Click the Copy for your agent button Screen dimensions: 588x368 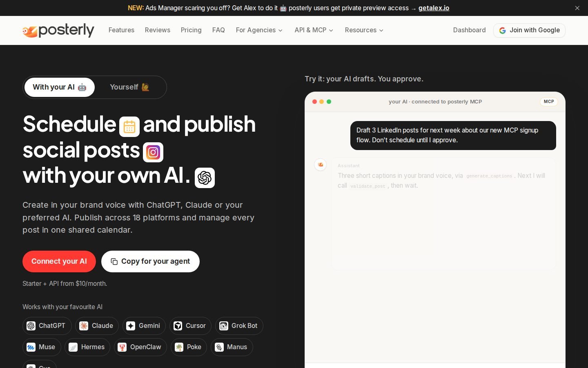pyautogui.click(x=150, y=261)
